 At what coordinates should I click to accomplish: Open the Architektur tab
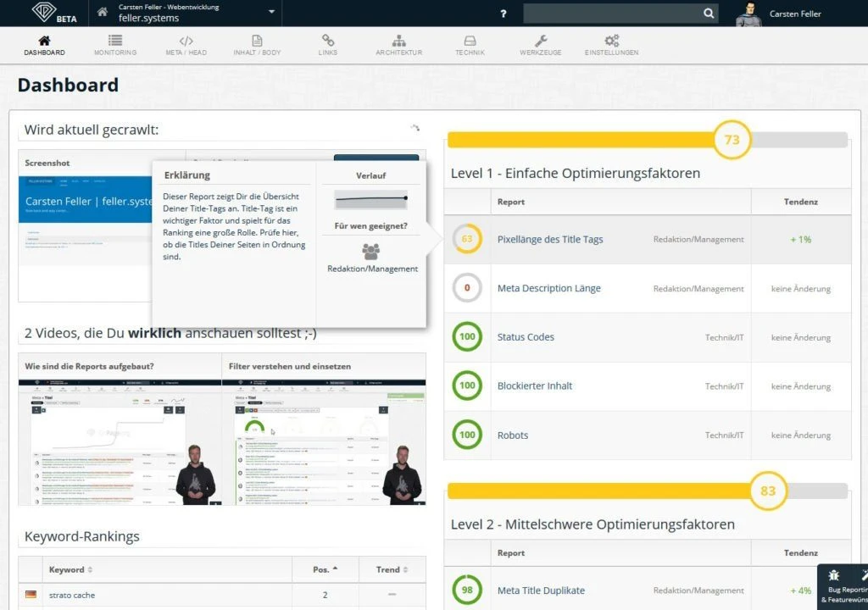point(398,46)
